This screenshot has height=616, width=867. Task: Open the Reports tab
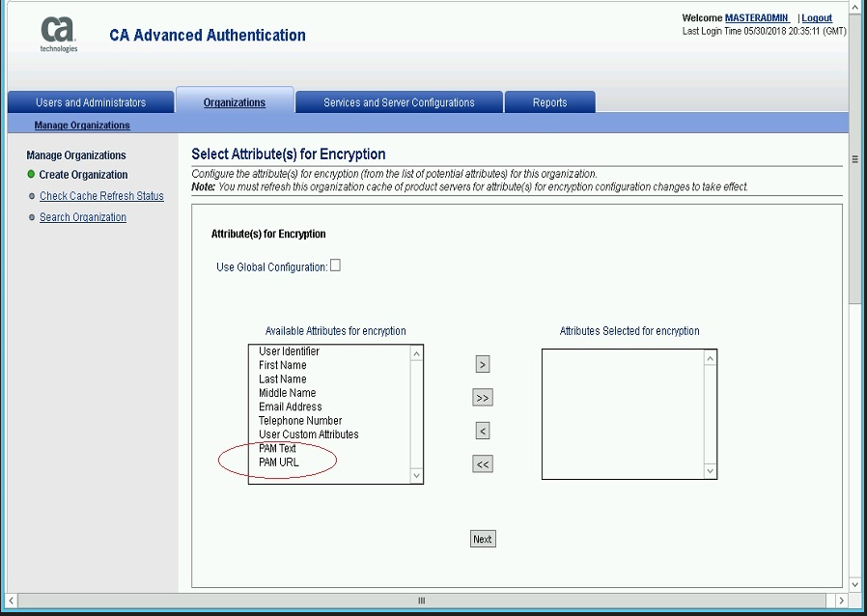click(549, 102)
